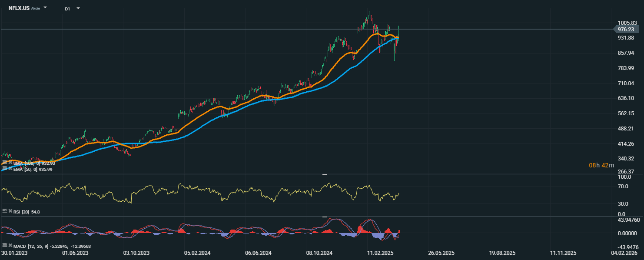This screenshot has width=644, height=260.
Task: Select the current price tag 976.23
Action: pos(625,29)
